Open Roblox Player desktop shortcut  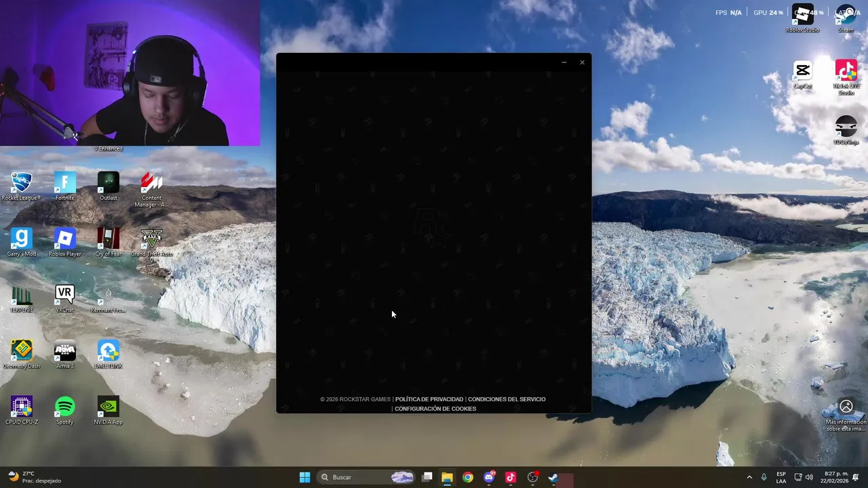point(65,243)
